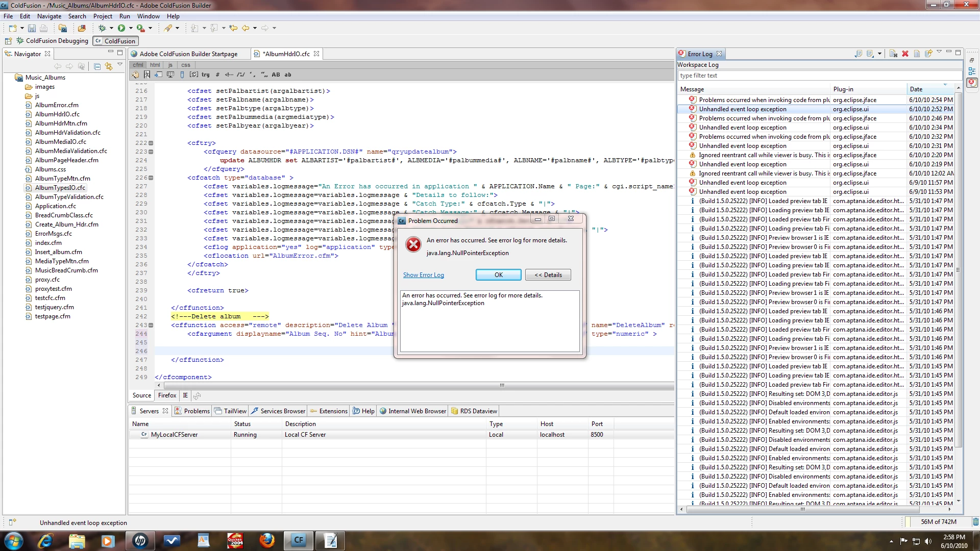Open the Navigator view menu triangle

click(x=120, y=64)
